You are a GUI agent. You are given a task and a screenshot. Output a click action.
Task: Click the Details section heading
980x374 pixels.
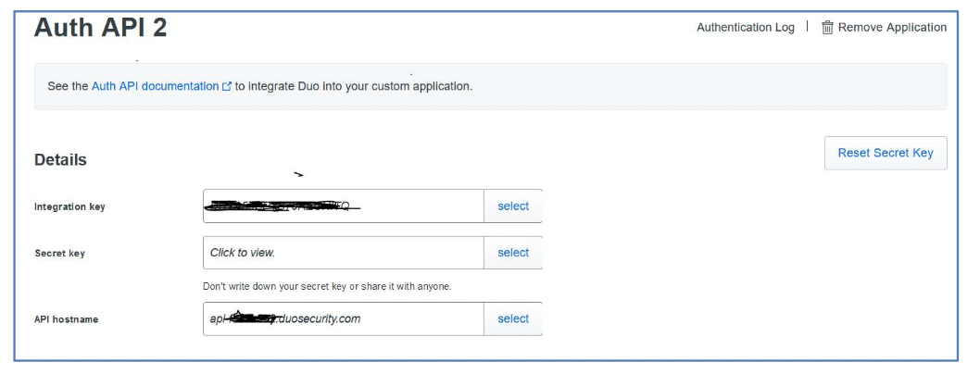tap(60, 160)
